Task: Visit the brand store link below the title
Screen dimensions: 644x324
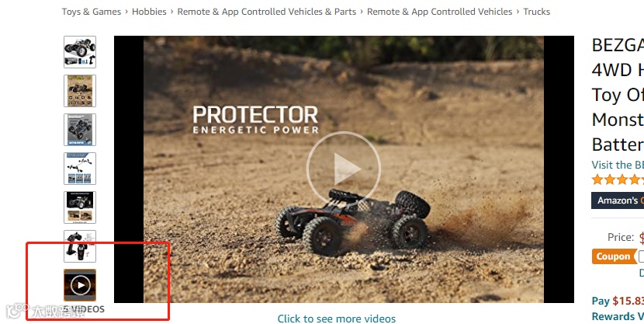Action: (x=618, y=165)
